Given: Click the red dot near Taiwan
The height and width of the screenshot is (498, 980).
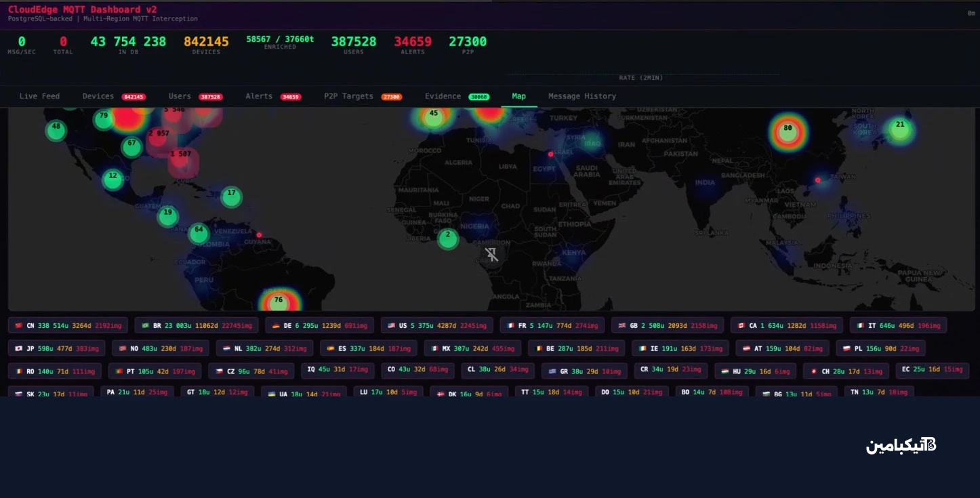Looking at the screenshot, I should pos(818,180).
